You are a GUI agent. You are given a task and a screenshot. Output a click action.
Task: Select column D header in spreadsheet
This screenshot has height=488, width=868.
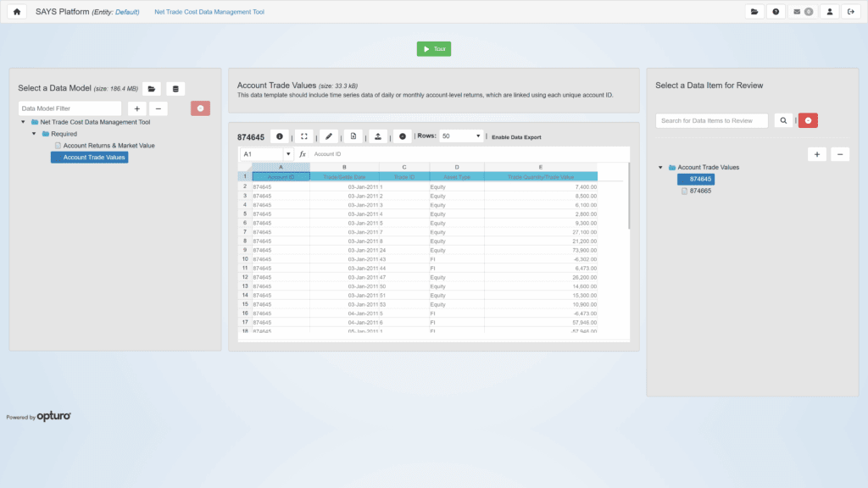tap(457, 167)
